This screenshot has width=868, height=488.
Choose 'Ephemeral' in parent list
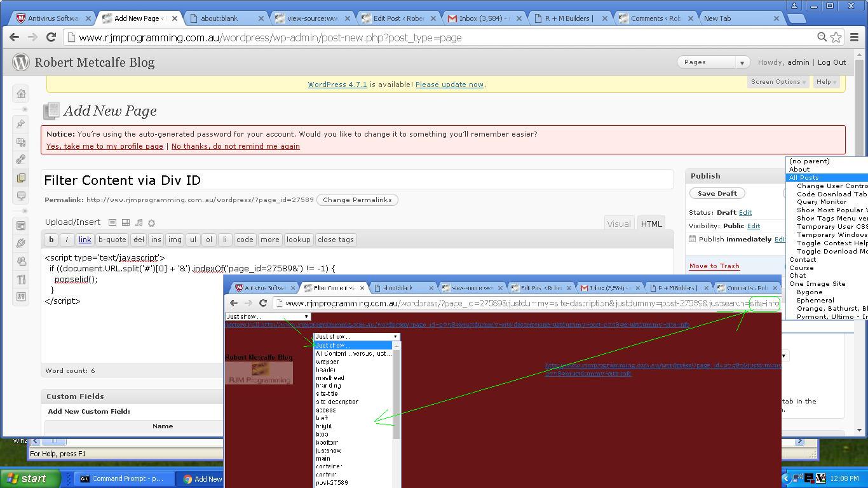click(815, 300)
